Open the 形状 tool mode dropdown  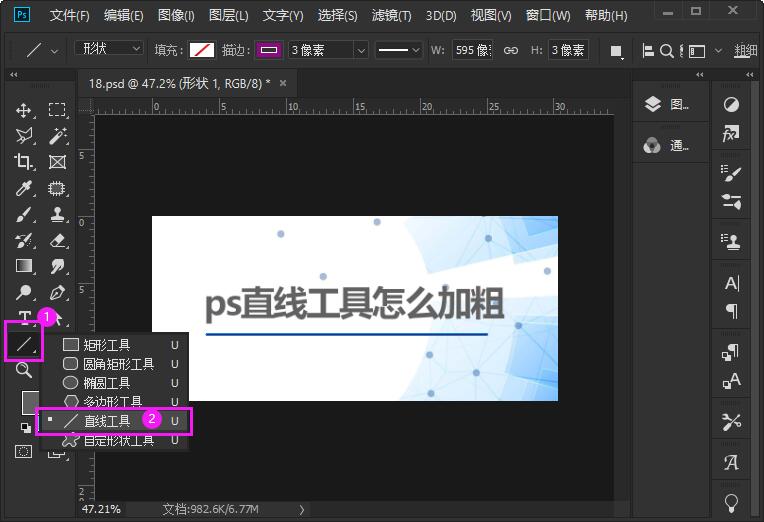coord(109,48)
